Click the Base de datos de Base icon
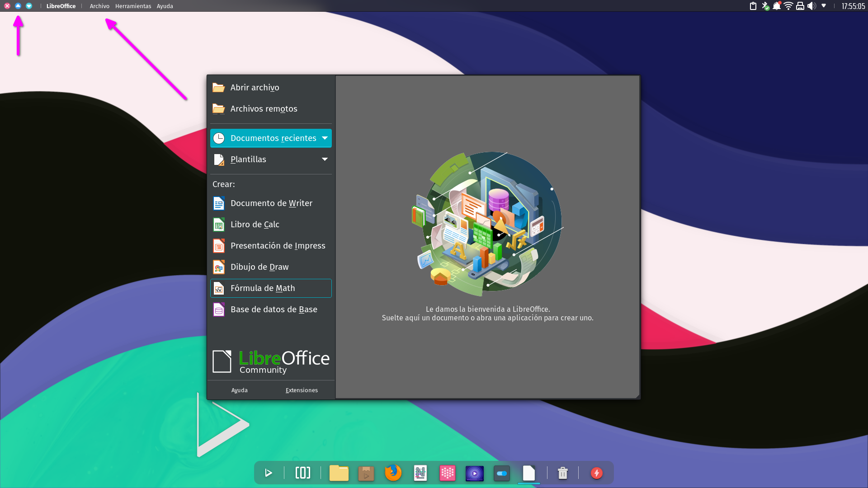 [x=219, y=310]
